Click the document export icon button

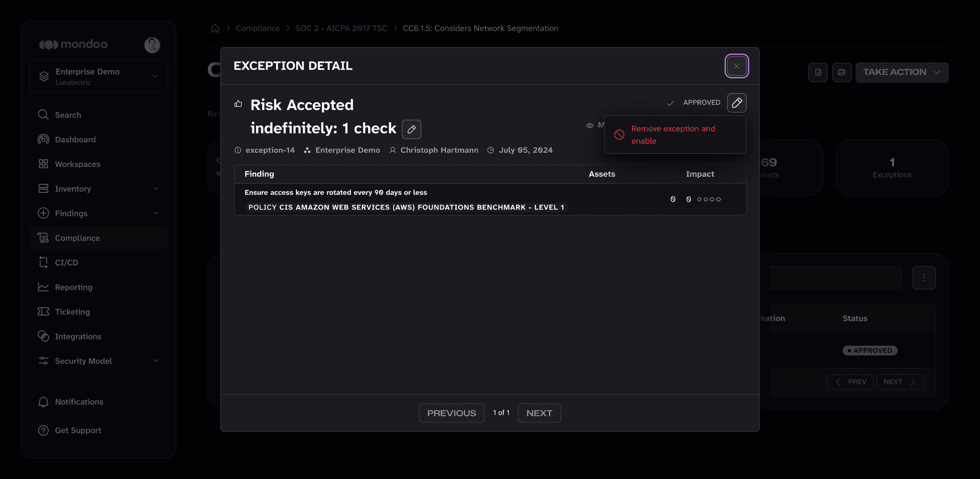pos(818,73)
